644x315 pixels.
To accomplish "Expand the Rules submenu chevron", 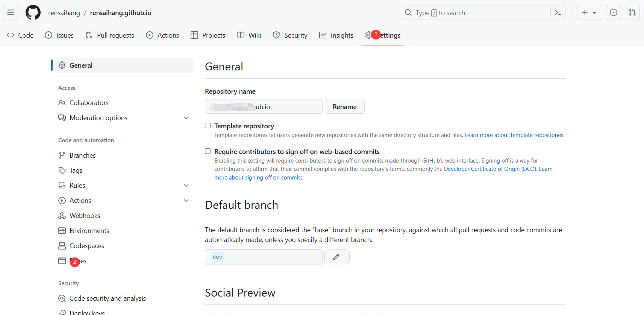I will (x=186, y=186).
